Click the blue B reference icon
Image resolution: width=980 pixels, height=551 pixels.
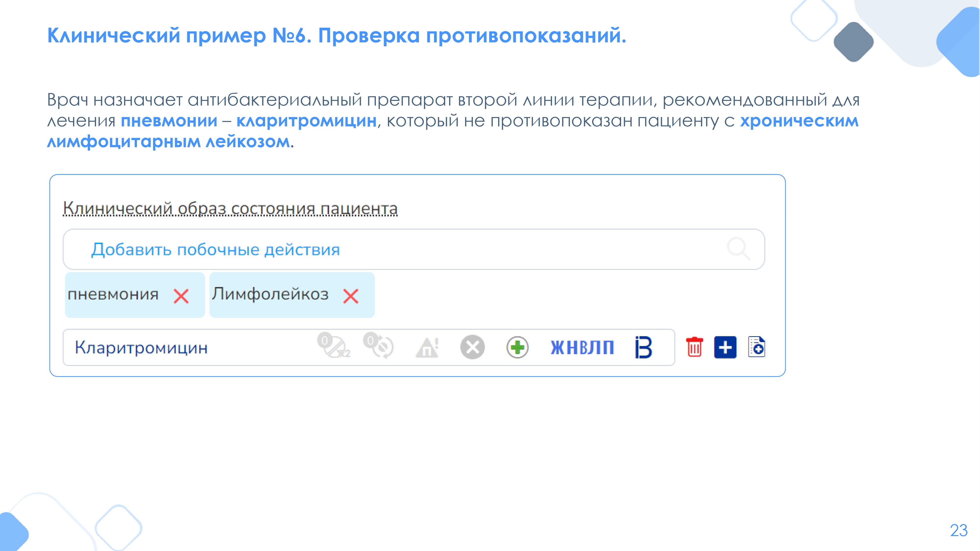click(x=643, y=347)
